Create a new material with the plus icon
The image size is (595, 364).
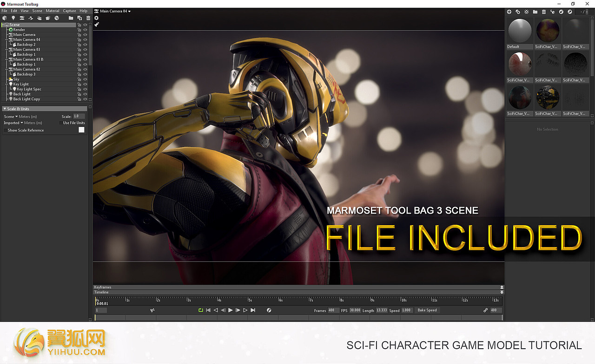[509, 12]
